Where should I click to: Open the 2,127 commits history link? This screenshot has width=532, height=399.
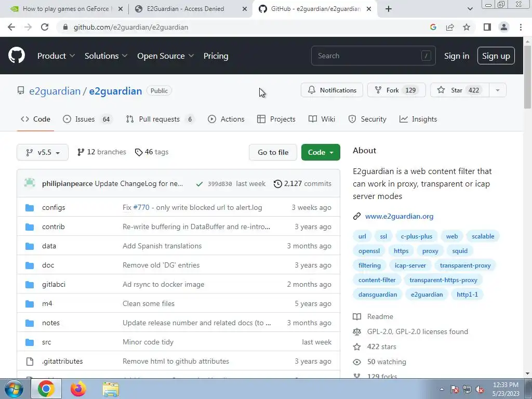pyautogui.click(x=303, y=183)
